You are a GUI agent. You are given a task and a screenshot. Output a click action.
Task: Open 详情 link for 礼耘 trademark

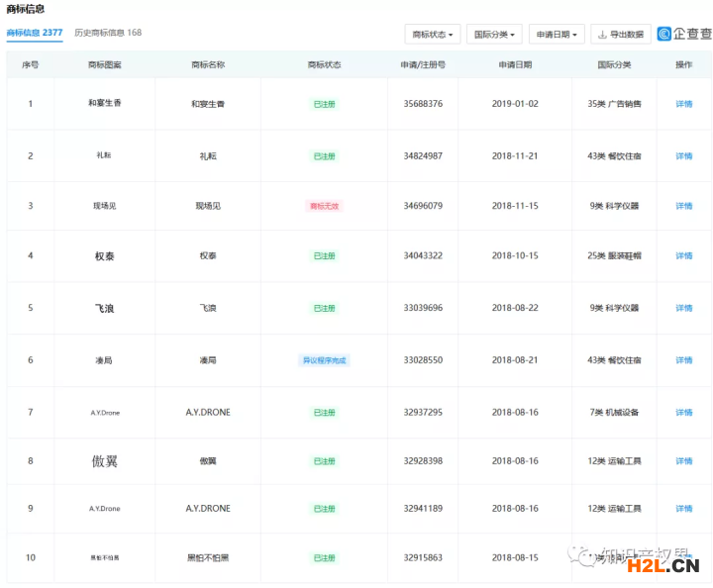pyautogui.click(x=683, y=156)
